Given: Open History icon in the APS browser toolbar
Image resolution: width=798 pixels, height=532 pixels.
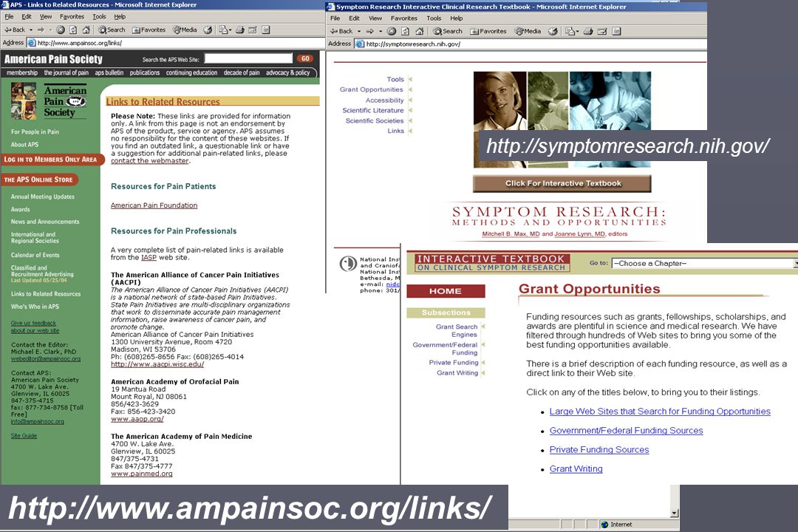Looking at the screenshot, I should [208, 30].
